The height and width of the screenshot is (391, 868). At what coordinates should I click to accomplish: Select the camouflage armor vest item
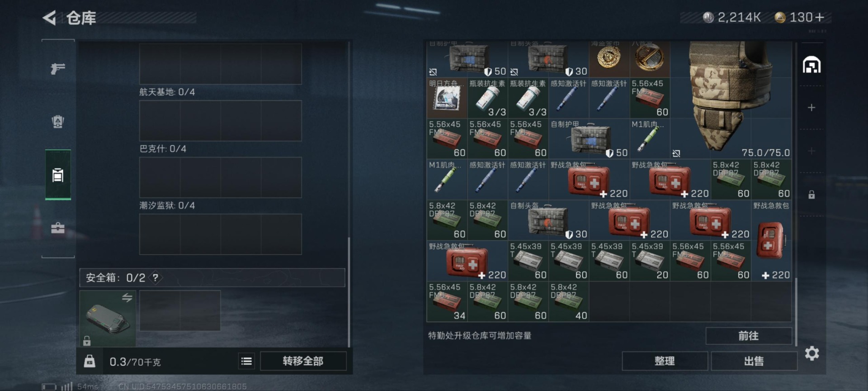pos(731,98)
